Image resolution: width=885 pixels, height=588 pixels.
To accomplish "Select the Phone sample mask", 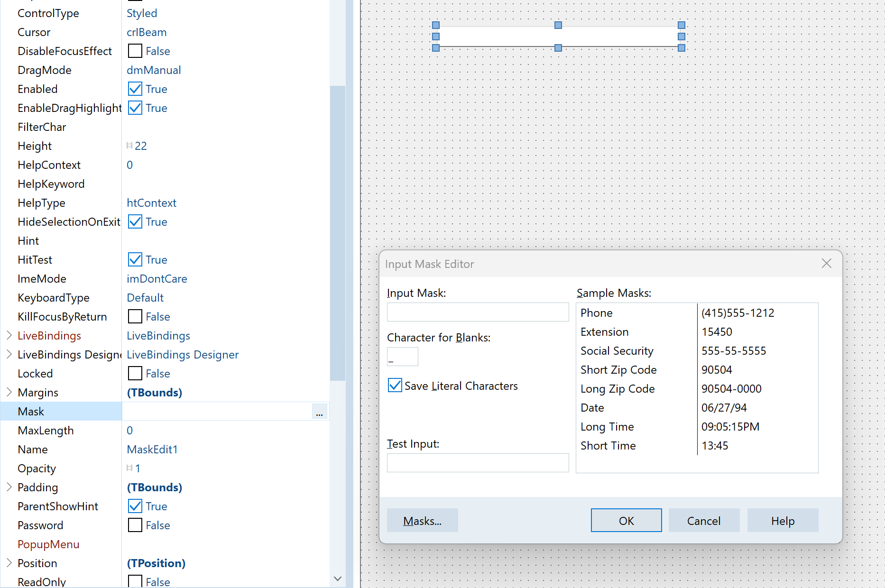I will pyautogui.click(x=597, y=313).
